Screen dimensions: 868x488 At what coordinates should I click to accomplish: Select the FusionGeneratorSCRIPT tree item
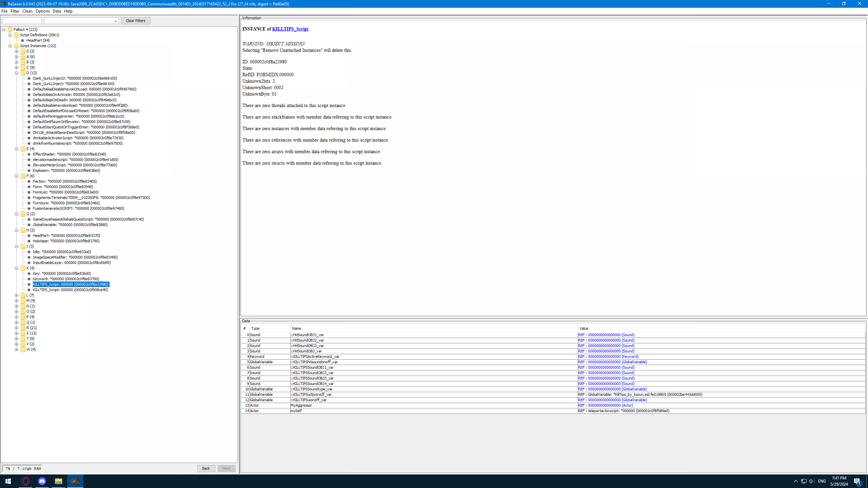[78, 208]
